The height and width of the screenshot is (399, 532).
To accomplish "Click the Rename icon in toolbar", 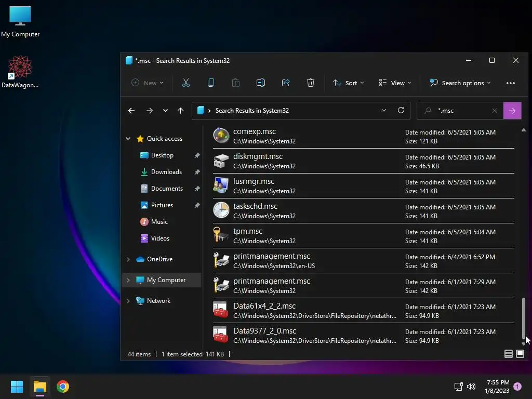I will (x=261, y=83).
